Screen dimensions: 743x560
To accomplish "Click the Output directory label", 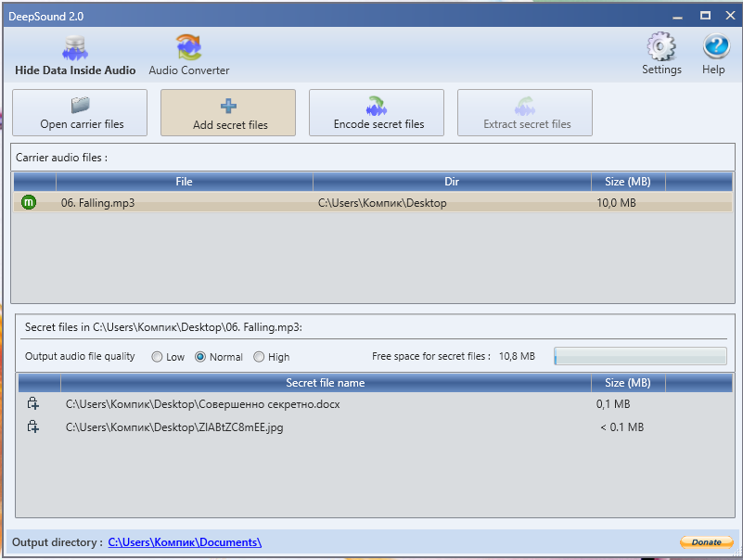I will pos(58,542).
